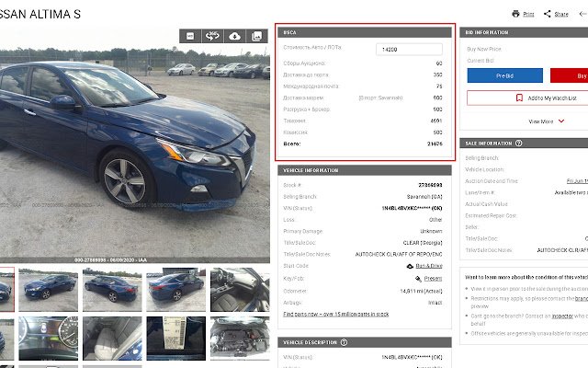The image size is (588, 368).
Task: Select the rear-left side view thumbnail
Action: click(112, 290)
